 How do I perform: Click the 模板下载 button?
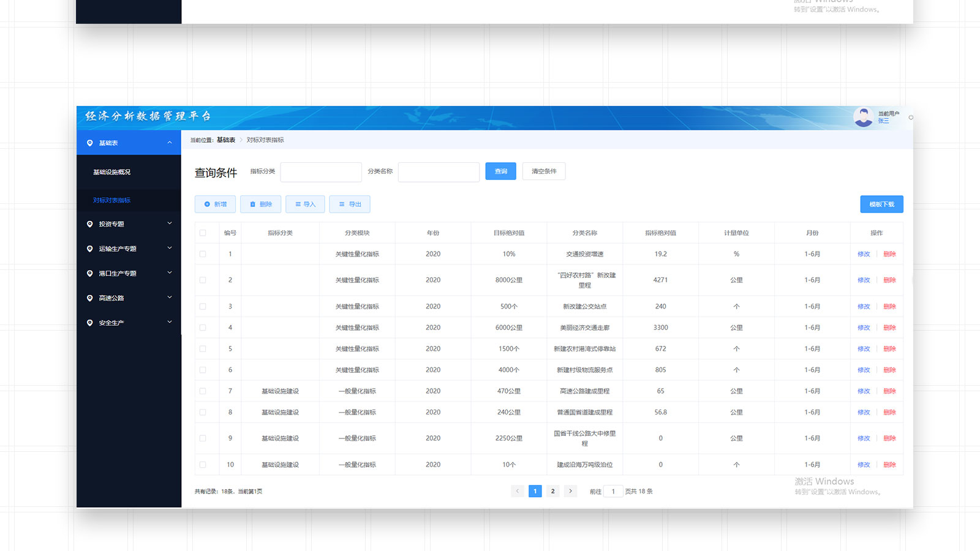point(881,204)
